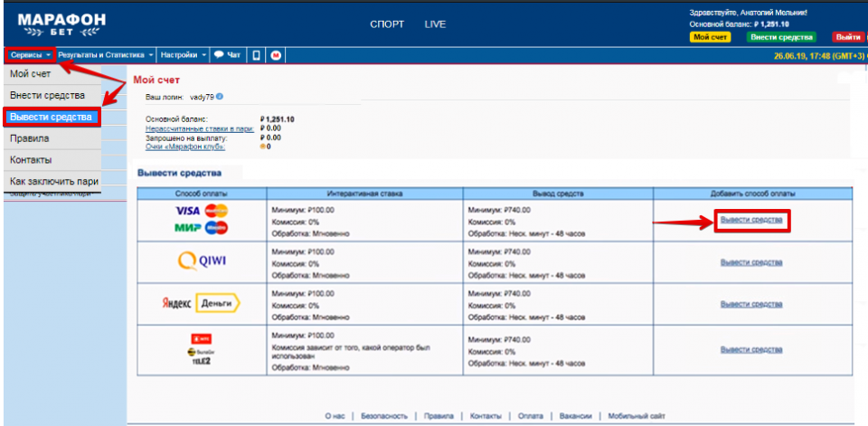The image size is (868, 426).
Task: Click the QIWI payment logo
Action: 202,261
